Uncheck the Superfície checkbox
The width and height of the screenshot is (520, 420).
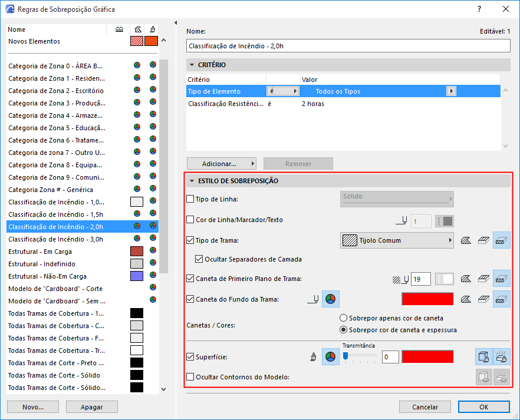190,357
